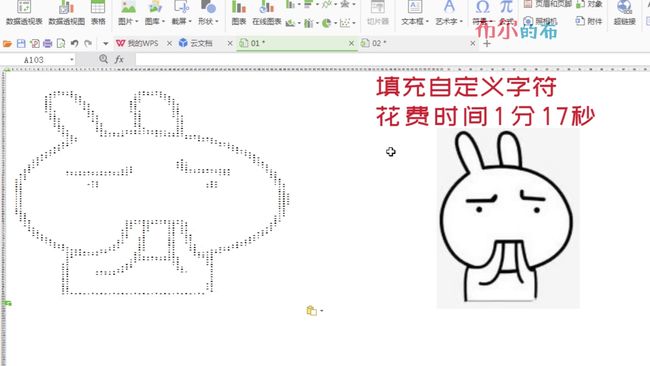Undo the last action

click(x=75, y=44)
